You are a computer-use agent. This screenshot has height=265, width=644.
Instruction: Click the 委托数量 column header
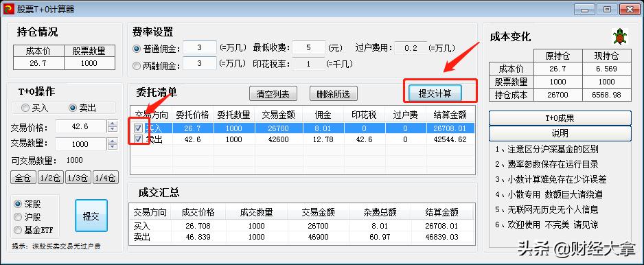[x=233, y=115]
